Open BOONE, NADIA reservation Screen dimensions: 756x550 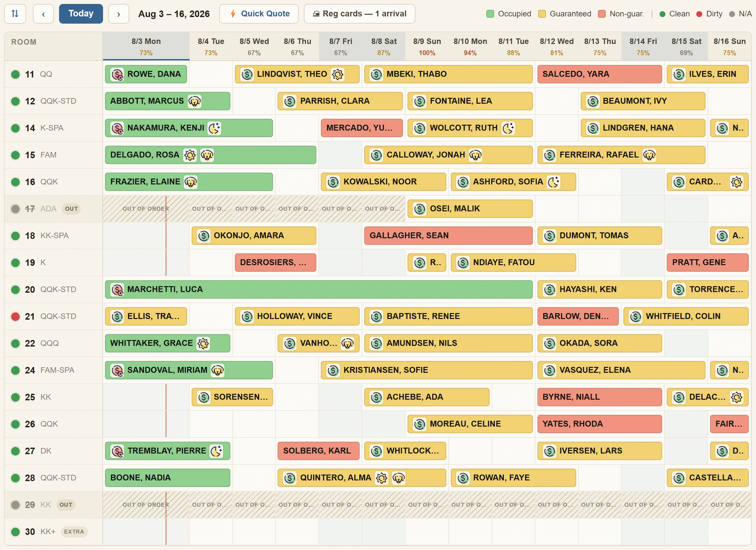[x=167, y=478]
